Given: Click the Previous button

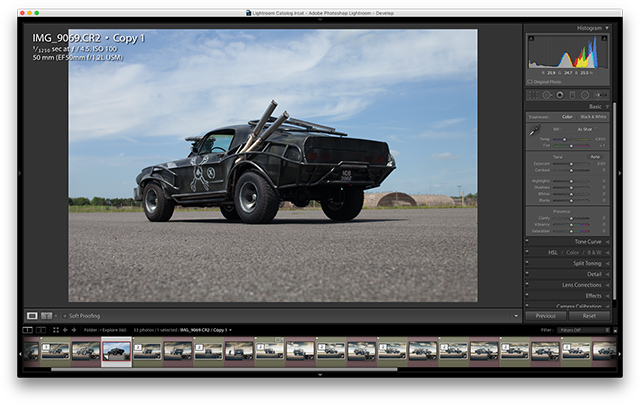Looking at the screenshot, I should [545, 316].
